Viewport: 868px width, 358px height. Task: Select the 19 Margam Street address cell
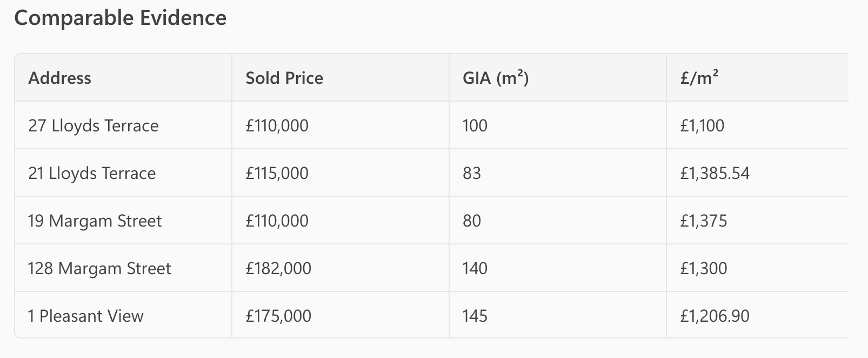[95, 221]
